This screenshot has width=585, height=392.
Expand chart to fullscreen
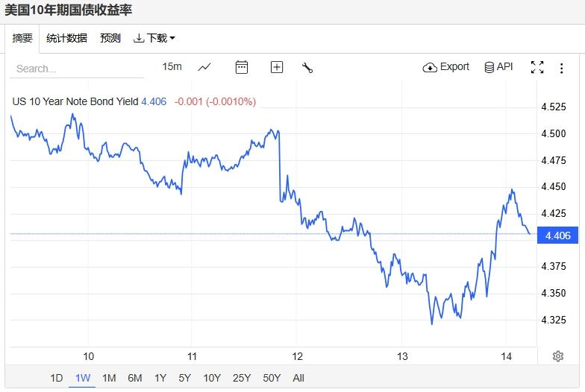pyautogui.click(x=537, y=67)
